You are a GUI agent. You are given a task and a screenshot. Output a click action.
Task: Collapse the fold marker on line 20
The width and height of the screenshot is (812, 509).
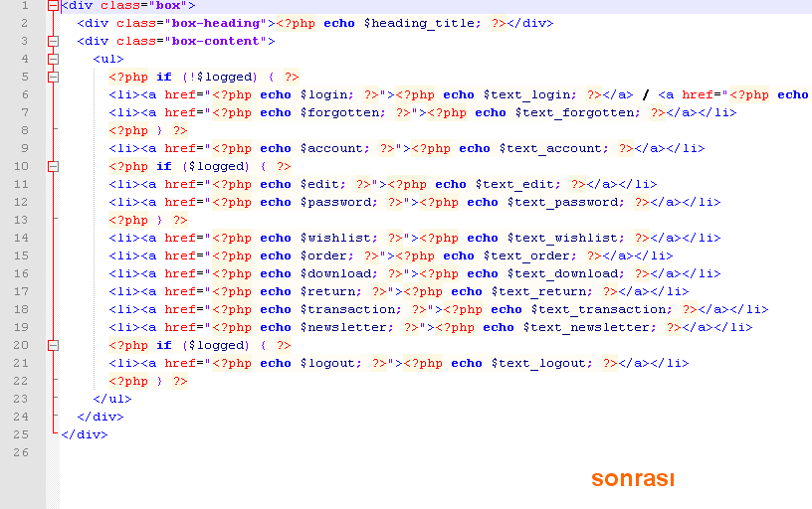(x=53, y=346)
